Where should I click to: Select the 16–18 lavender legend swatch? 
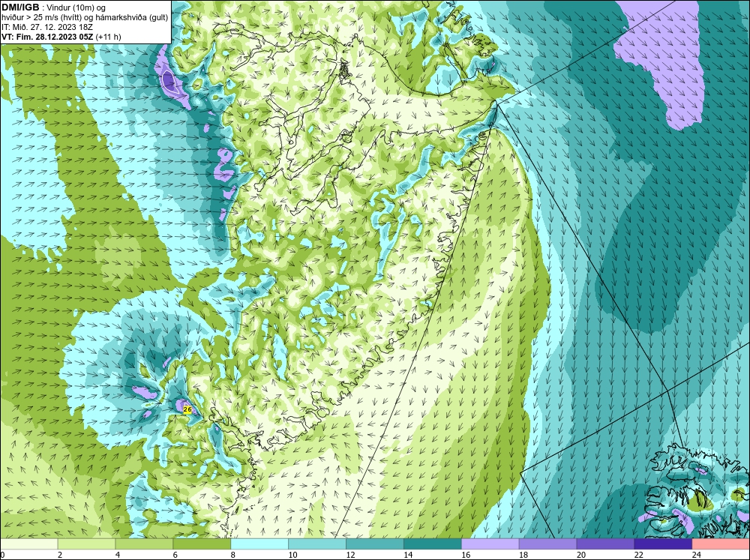490,544
